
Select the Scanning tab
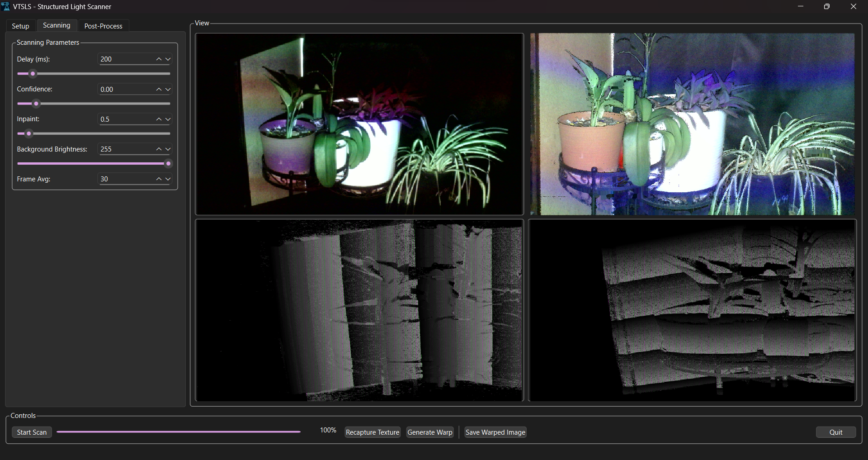point(57,25)
